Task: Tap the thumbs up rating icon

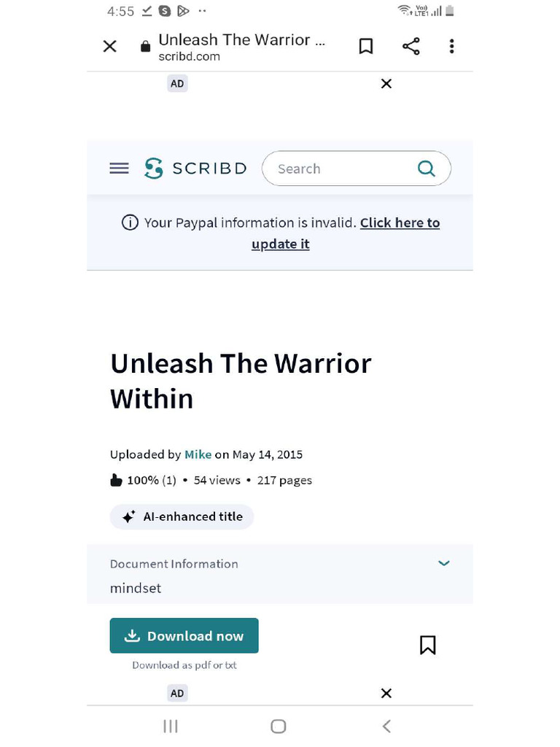Action: click(116, 481)
